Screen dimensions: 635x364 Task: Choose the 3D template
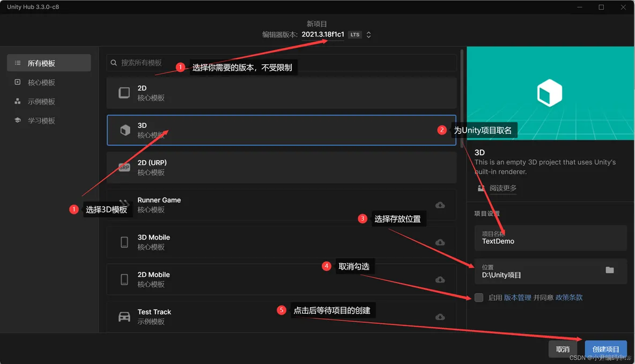(x=282, y=130)
